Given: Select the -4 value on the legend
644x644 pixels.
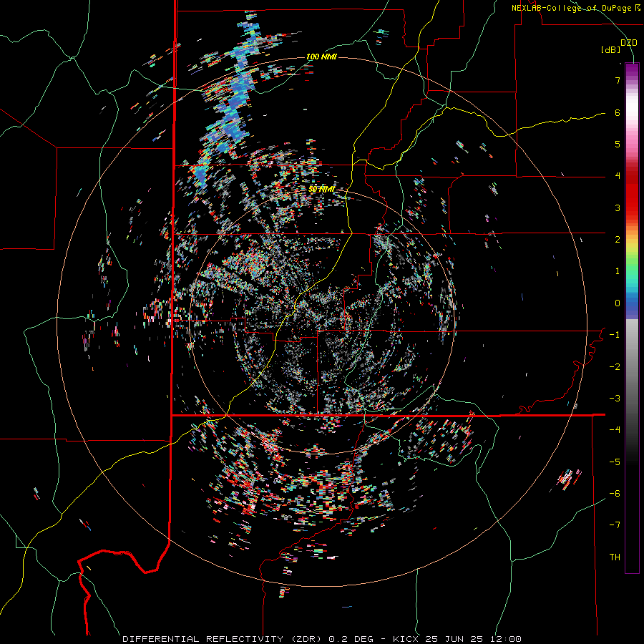Looking at the screenshot, I should click(615, 430).
